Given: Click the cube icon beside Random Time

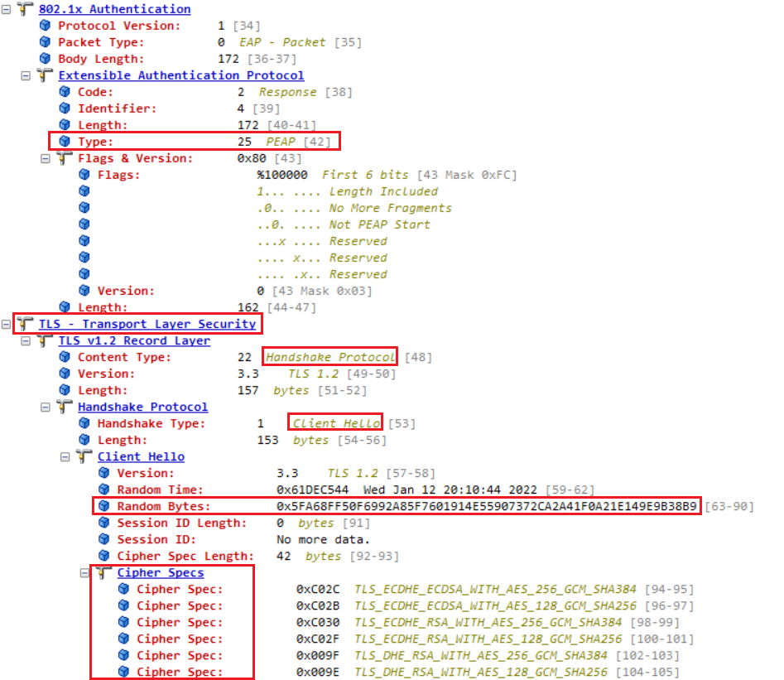Looking at the screenshot, I should tap(104, 490).
